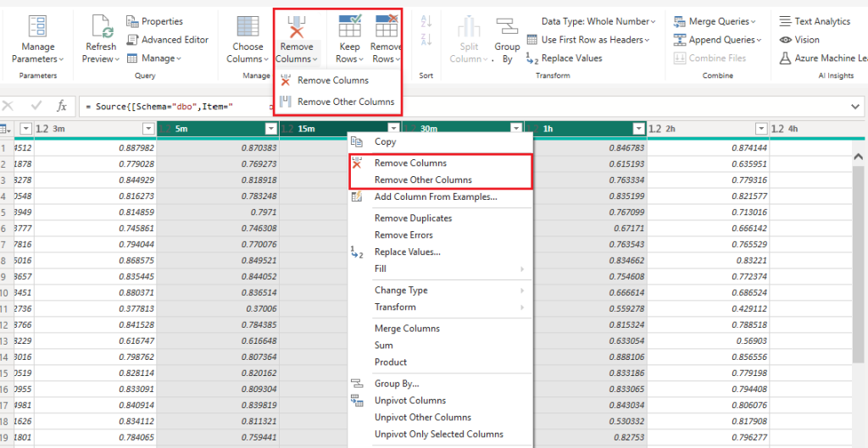The image size is (868, 448).
Task: Click Replace Values in Transform group
Action: coord(564,58)
